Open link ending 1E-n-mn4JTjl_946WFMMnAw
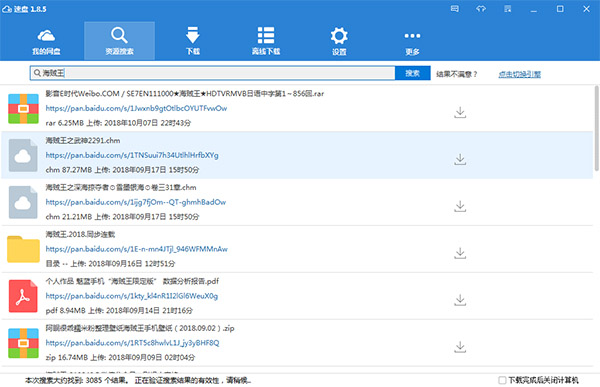 tap(137, 249)
